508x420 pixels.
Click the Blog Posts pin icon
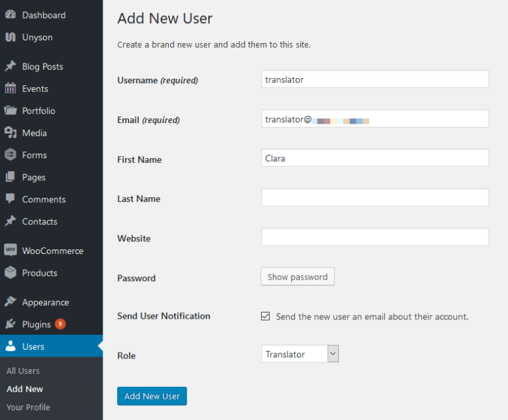tap(11, 66)
